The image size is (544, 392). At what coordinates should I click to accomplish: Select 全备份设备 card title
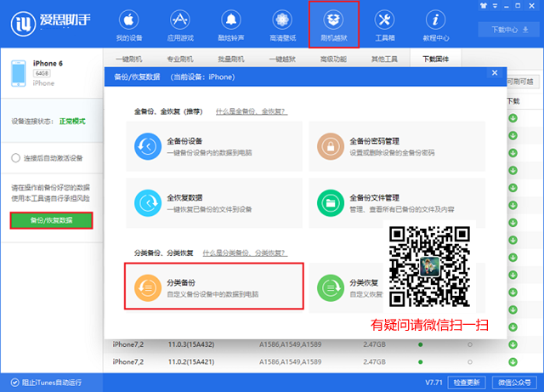pyautogui.click(x=184, y=141)
